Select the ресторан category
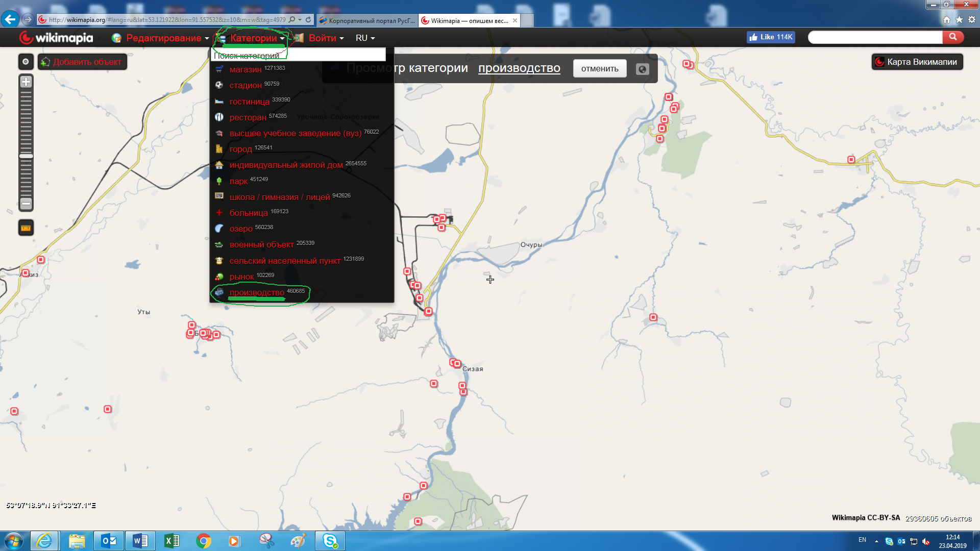This screenshot has height=551, width=980. point(248,117)
